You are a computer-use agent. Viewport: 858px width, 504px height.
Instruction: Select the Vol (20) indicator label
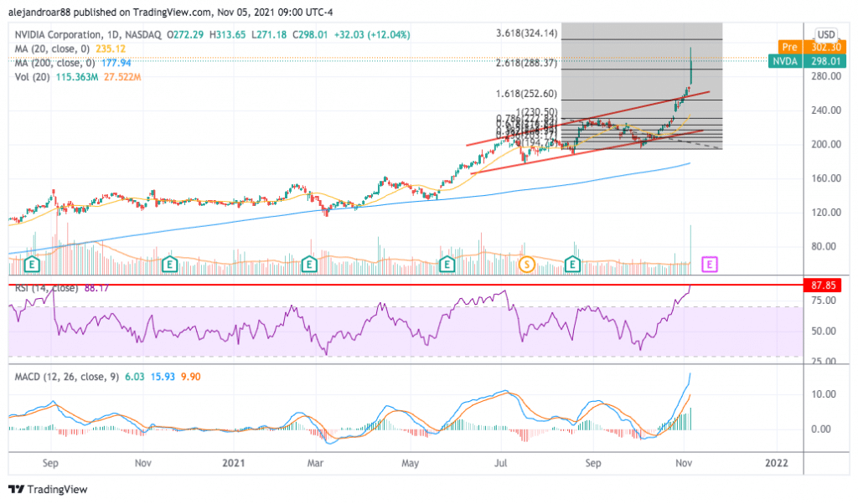tap(33, 77)
